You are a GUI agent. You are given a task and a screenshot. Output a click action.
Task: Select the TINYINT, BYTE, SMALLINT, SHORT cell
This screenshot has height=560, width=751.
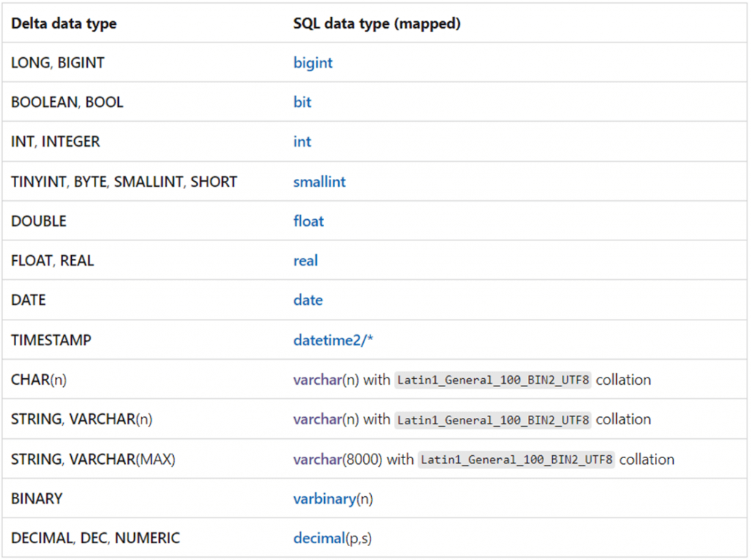coord(123,181)
